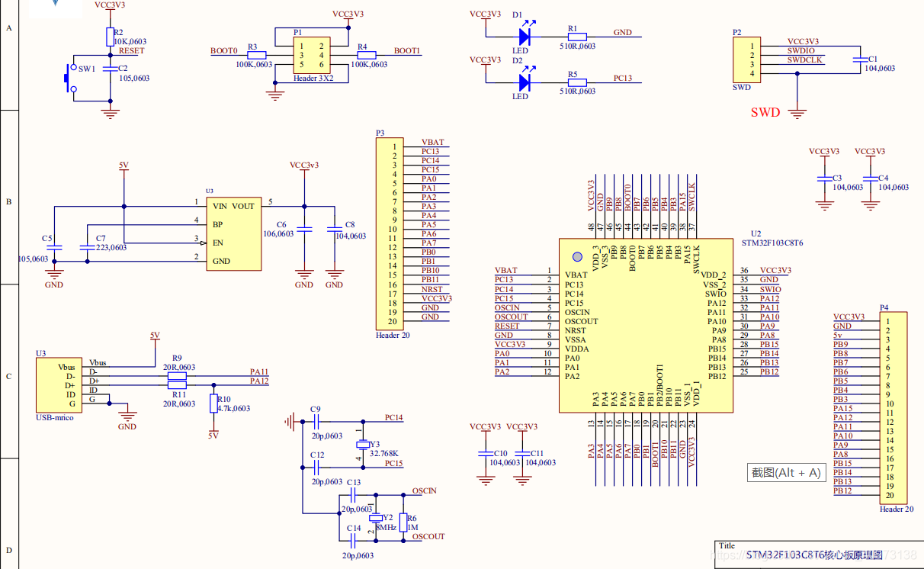Select capacitor C8 on regulator output
Viewport: 924px width, 569px height.
pyautogui.click(x=334, y=229)
